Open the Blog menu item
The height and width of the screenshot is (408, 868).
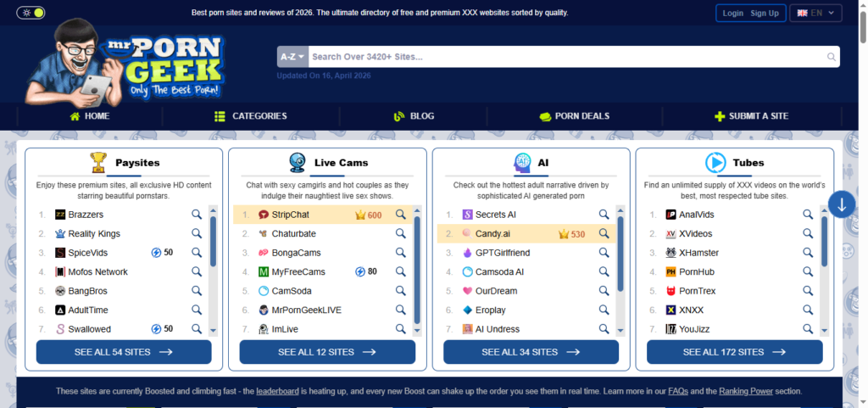click(414, 116)
